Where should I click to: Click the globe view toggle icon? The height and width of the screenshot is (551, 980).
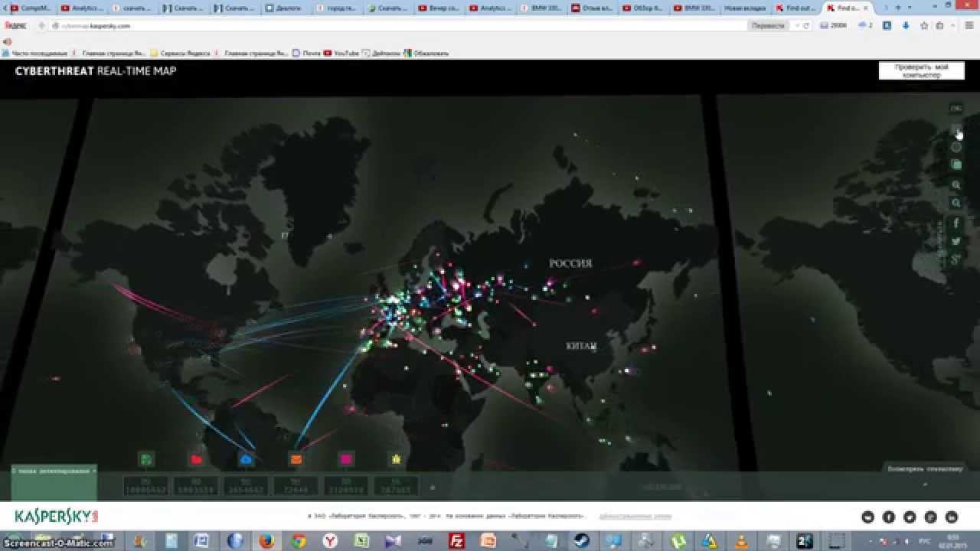tap(956, 146)
